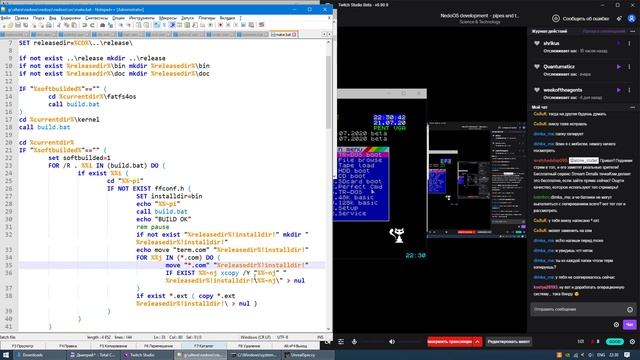Collapse the Мой чат panel
The image size is (640, 360).
coord(633,107)
